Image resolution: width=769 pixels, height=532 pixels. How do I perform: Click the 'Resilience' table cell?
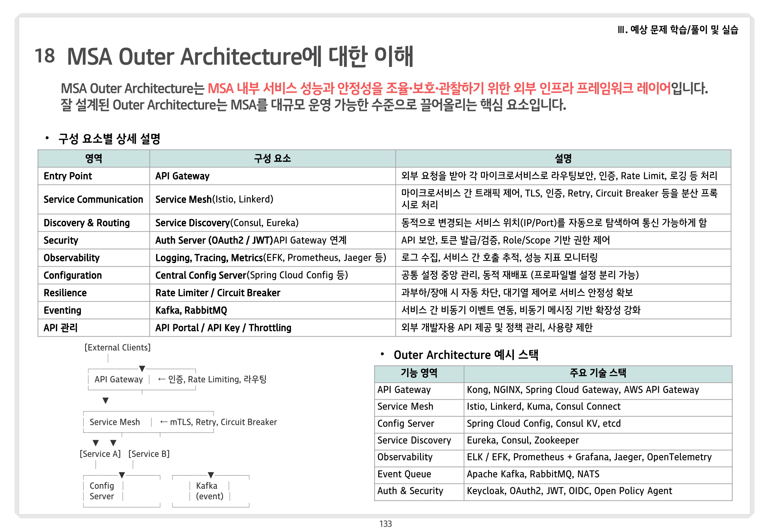pos(93,293)
